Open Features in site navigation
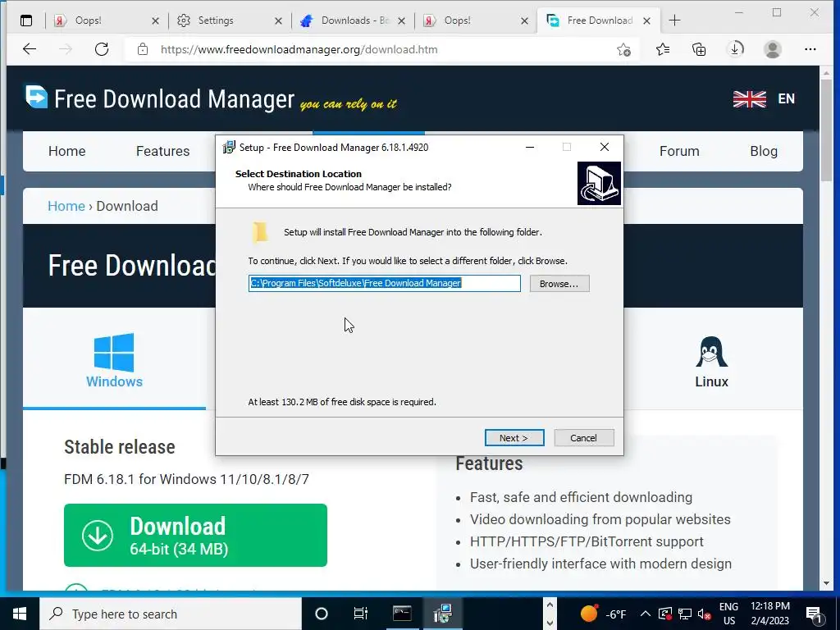 pos(163,151)
